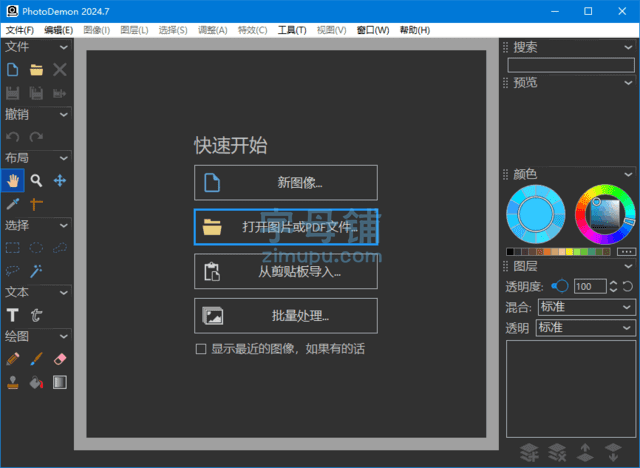This screenshot has width=640, height=468.
Task: Select the move layer tool
Action: [60, 180]
